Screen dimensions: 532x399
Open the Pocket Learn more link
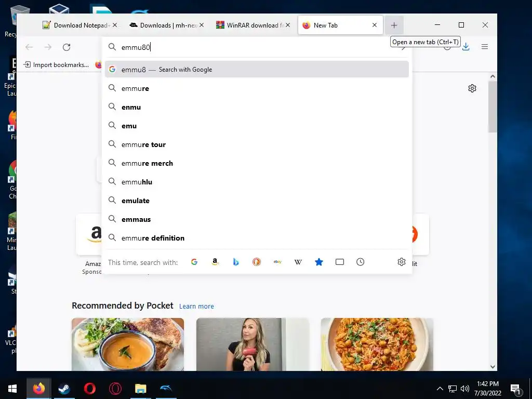[x=196, y=307]
